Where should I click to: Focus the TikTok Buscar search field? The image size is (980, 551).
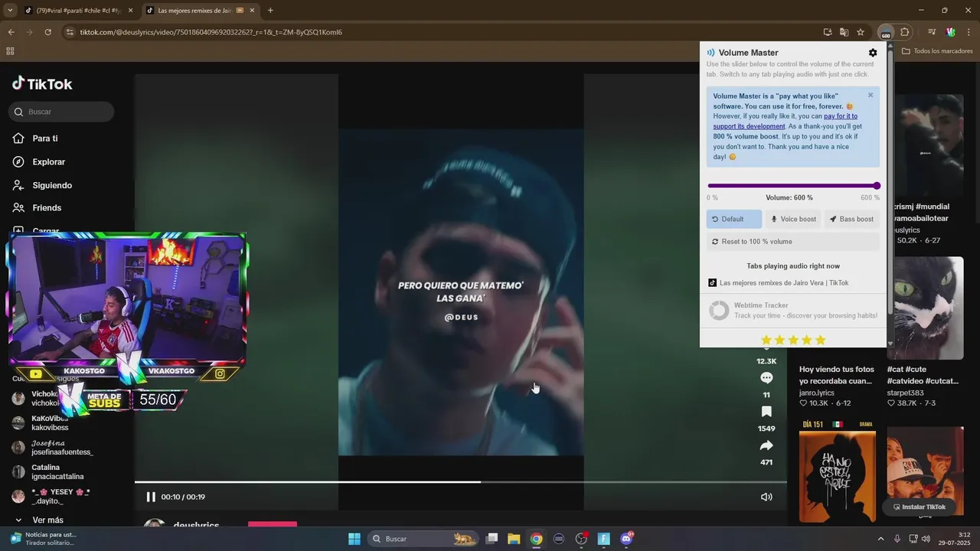pyautogui.click(x=62, y=112)
